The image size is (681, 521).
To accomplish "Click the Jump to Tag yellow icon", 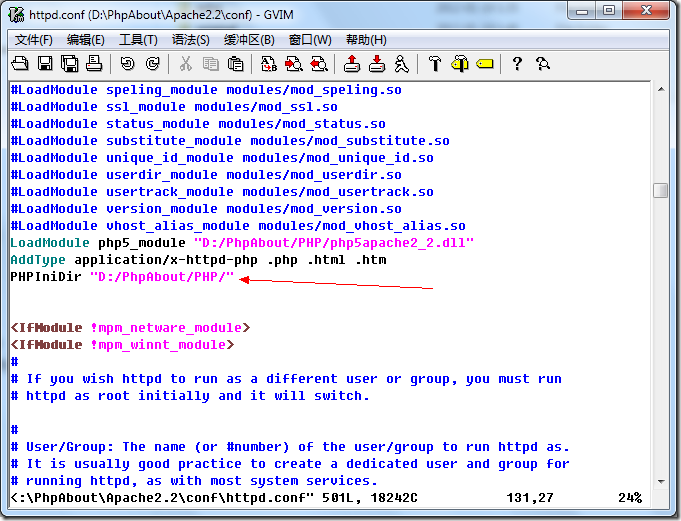I will [x=485, y=64].
